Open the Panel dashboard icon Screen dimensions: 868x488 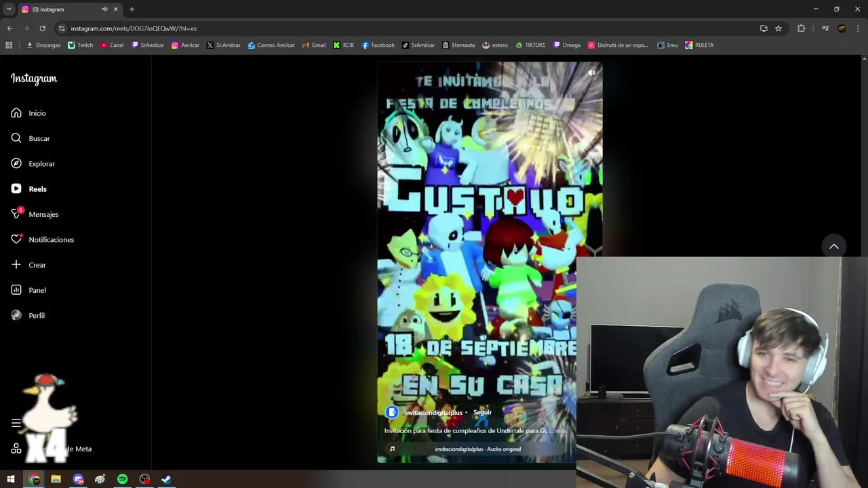(x=16, y=290)
